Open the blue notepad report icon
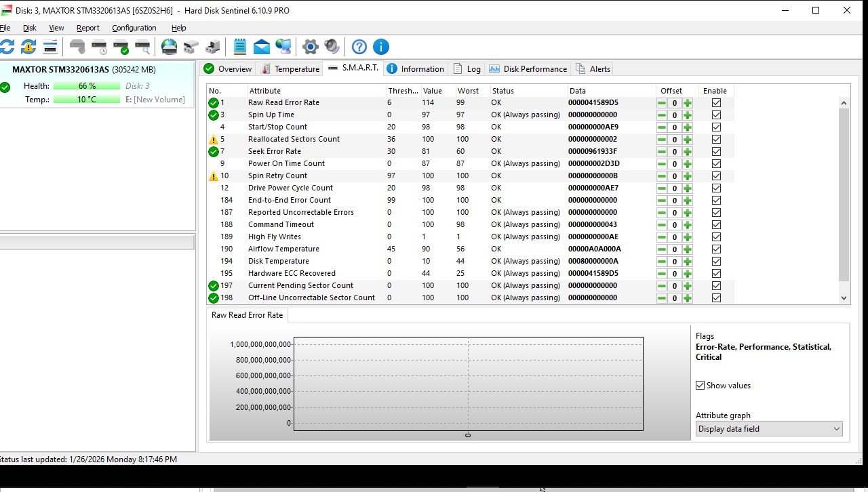Image resolution: width=868 pixels, height=492 pixels. [240, 47]
